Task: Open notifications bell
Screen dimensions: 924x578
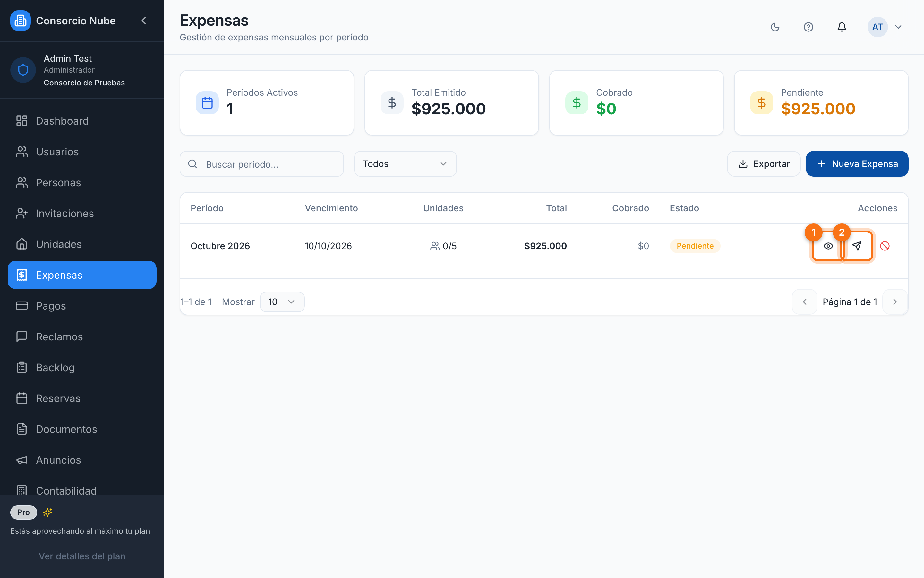Action: [x=842, y=27]
